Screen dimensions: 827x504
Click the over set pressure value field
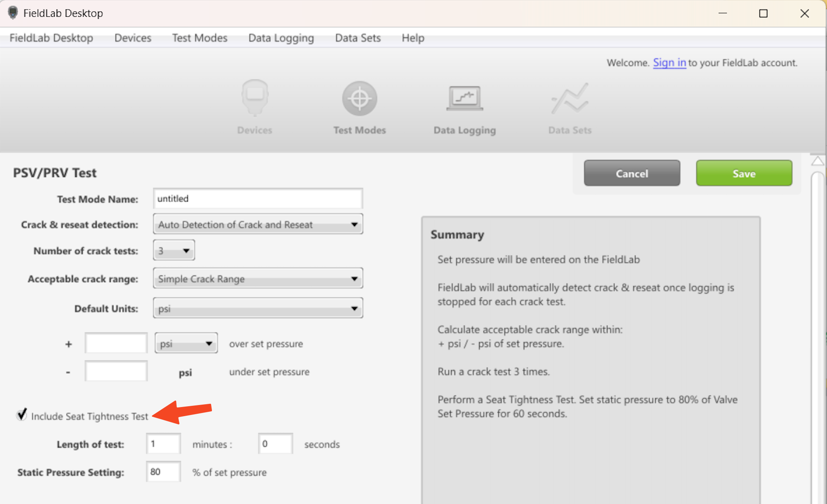(x=116, y=343)
